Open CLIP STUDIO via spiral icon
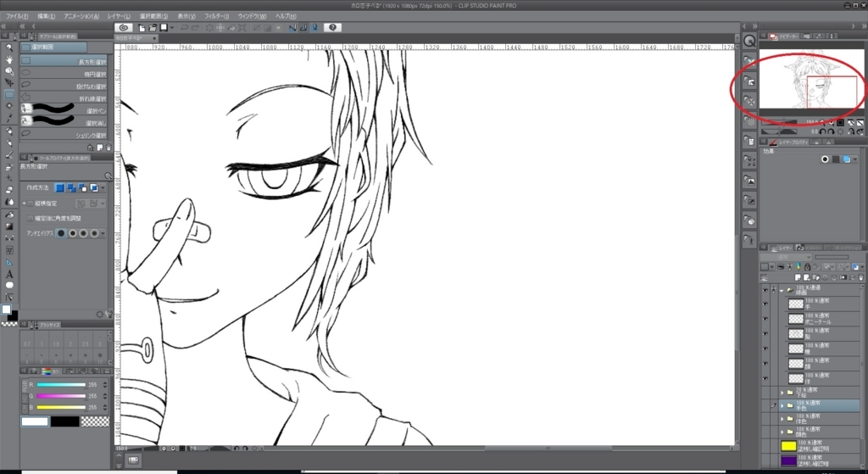 pyautogui.click(x=124, y=28)
